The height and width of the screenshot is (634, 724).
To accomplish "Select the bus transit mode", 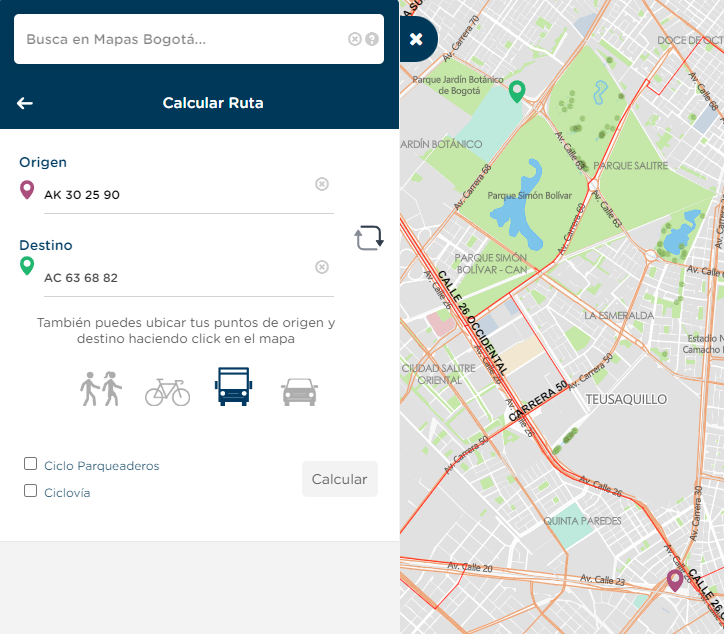I will point(233,386).
